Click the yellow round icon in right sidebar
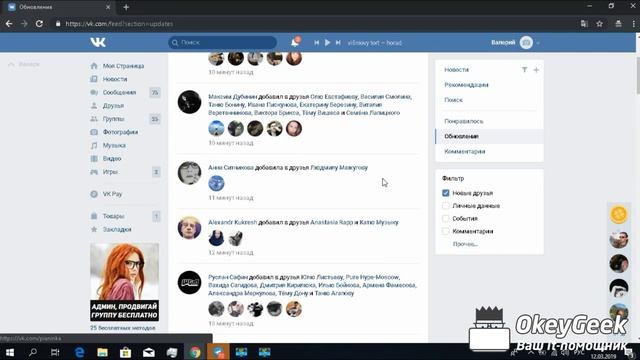 (619, 214)
